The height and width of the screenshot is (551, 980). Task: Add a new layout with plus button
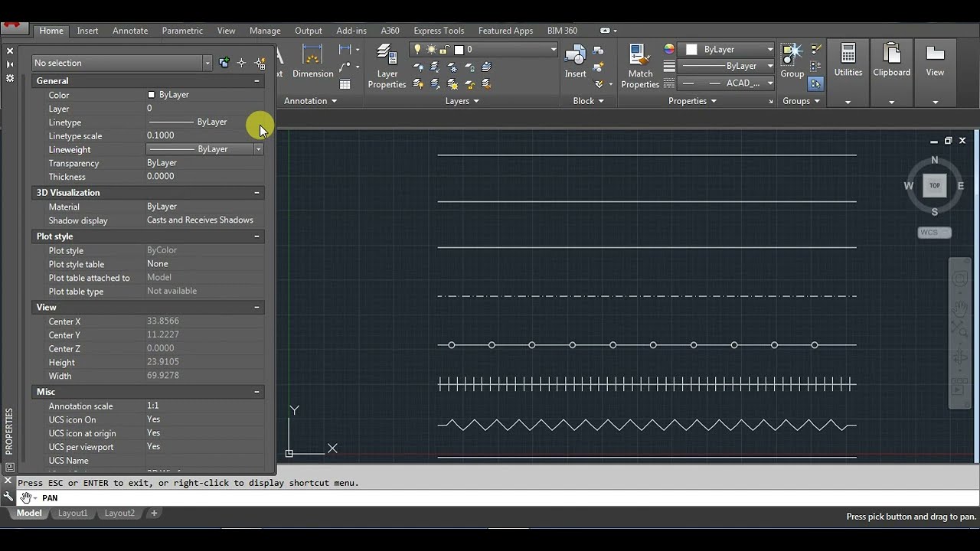154,514
